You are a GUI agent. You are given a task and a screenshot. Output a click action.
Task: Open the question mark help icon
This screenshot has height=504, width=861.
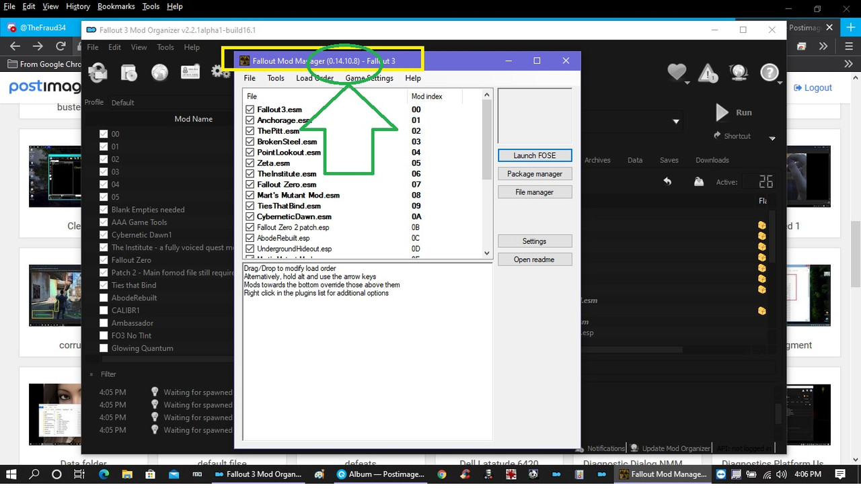tap(769, 72)
